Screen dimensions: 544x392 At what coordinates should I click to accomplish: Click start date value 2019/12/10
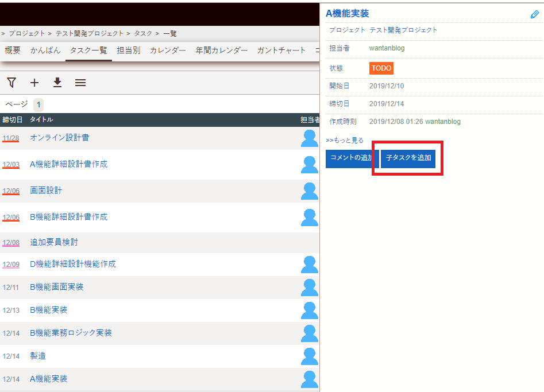(x=387, y=86)
